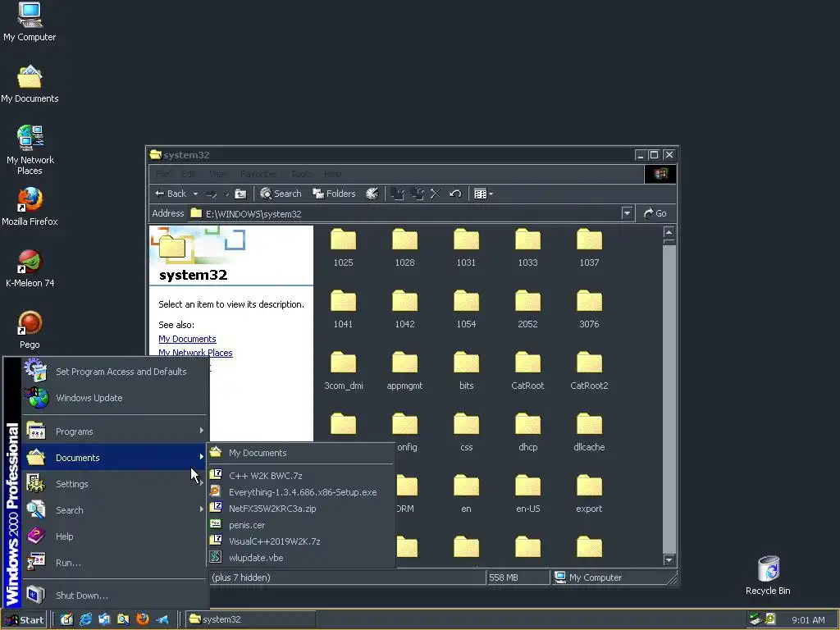Image resolution: width=840 pixels, height=630 pixels.
Task: Launch Windows Update from Start menu
Action: pos(114,398)
